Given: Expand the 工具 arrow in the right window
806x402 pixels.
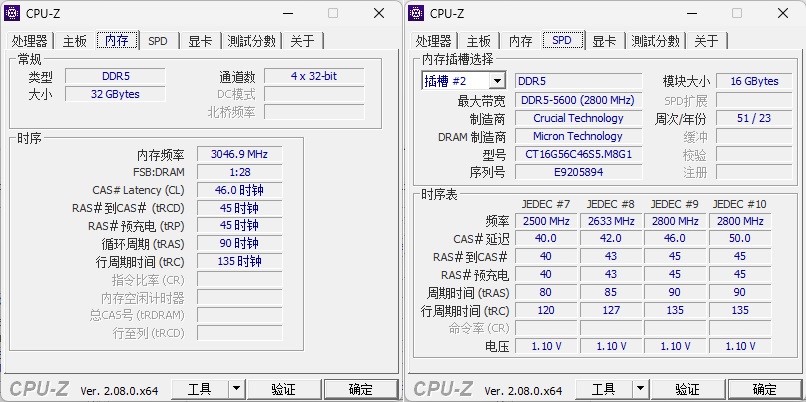Looking at the screenshot, I should (x=640, y=389).
